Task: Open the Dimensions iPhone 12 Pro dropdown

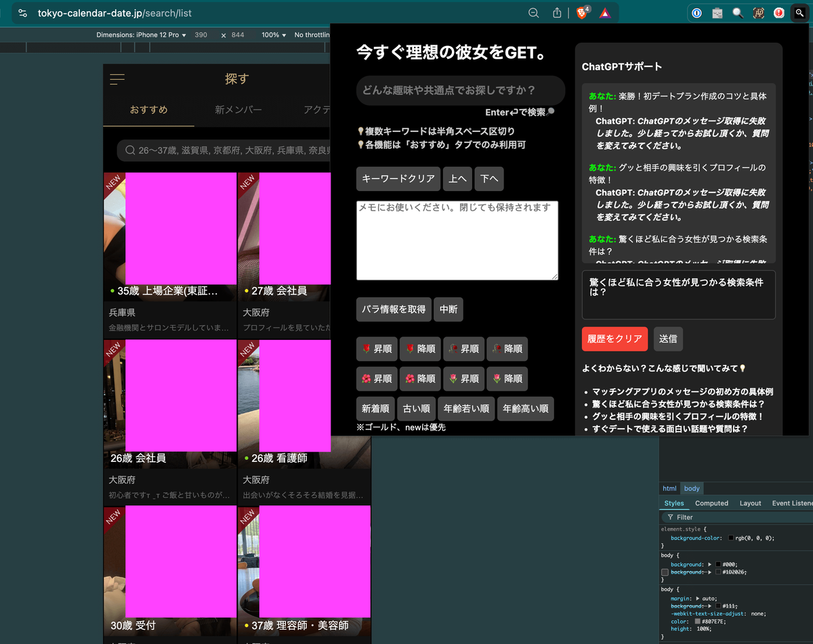Action: pos(141,35)
